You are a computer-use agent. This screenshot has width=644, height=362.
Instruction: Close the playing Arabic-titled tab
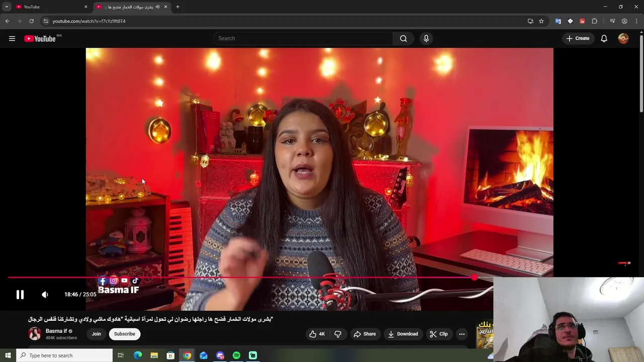pos(166,7)
